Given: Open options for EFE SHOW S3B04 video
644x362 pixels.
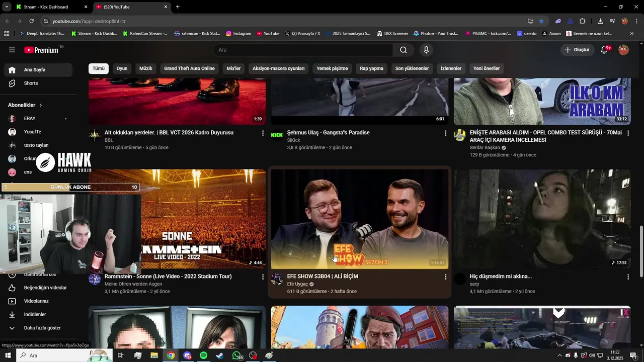Looking at the screenshot, I should pyautogui.click(x=445, y=277).
